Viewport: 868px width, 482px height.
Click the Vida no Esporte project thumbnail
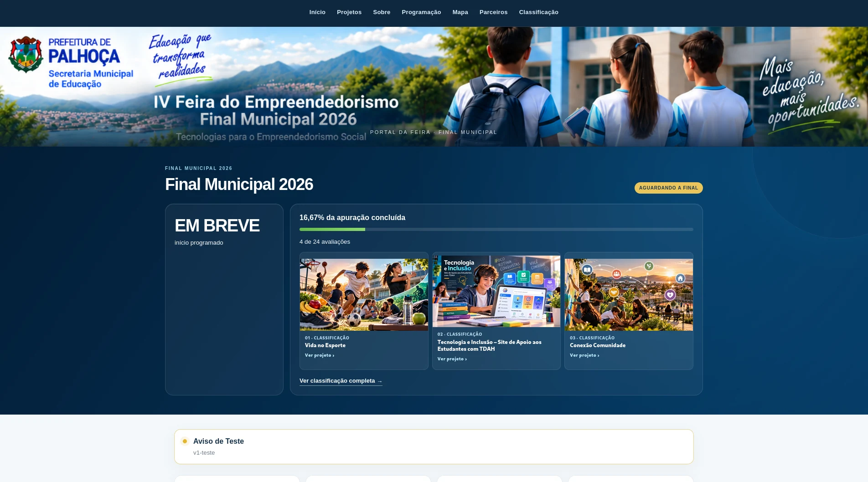pos(364,295)
